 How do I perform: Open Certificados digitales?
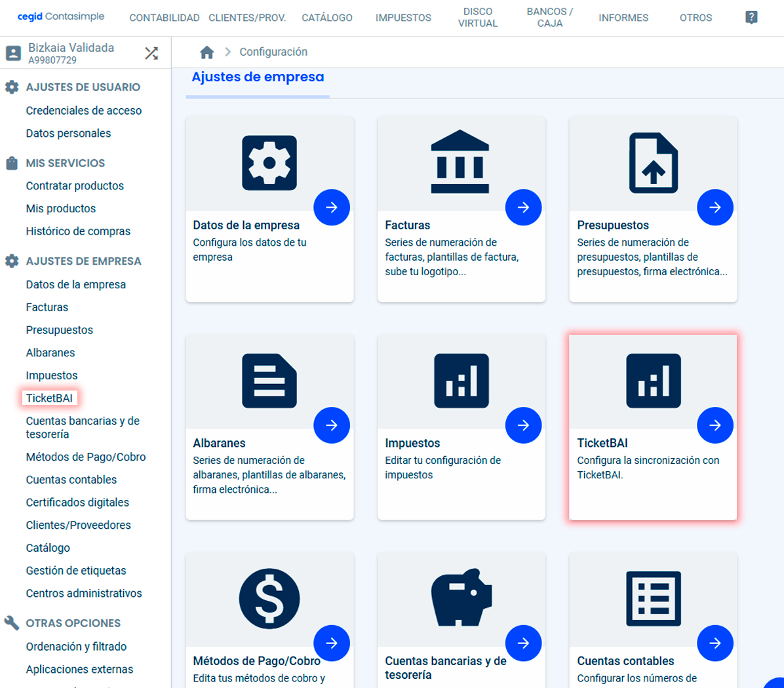pos(77,503)
